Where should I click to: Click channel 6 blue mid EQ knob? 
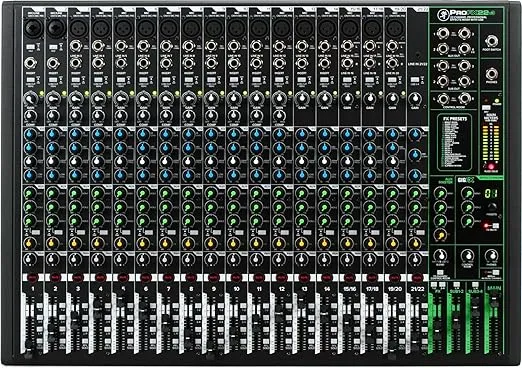[143, 148]
